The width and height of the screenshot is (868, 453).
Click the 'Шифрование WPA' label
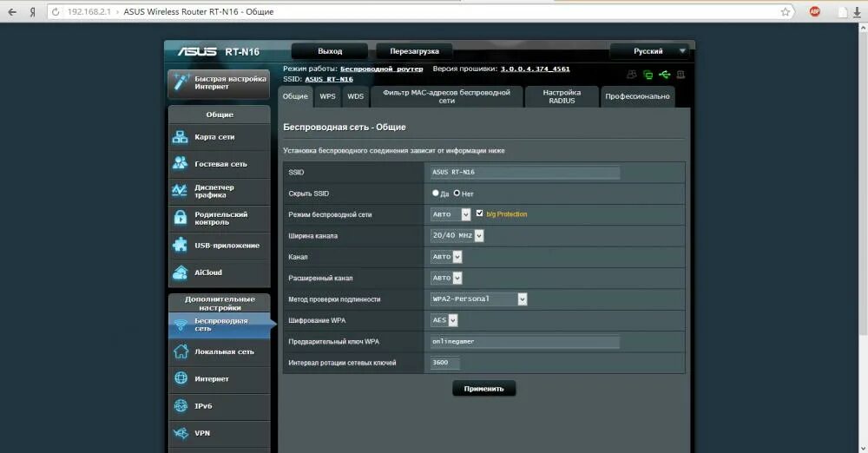coord(317,320)
